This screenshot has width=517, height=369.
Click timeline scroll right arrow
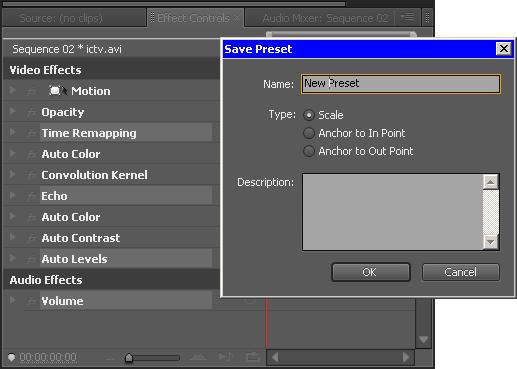pyautogui.click(x=406, y=357)
